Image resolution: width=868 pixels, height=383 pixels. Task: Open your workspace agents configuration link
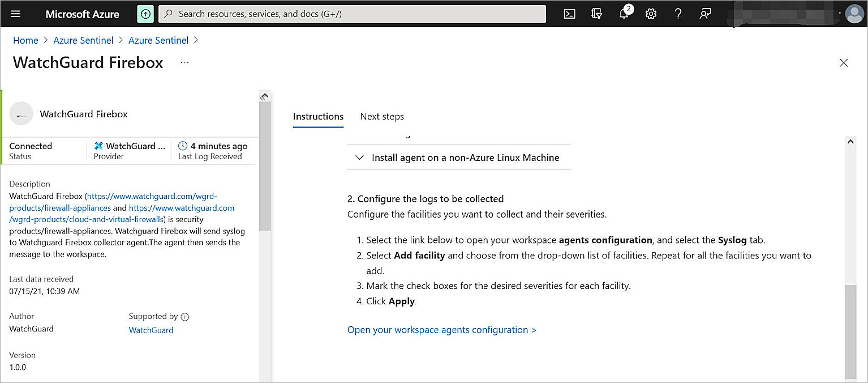(441, 330)
